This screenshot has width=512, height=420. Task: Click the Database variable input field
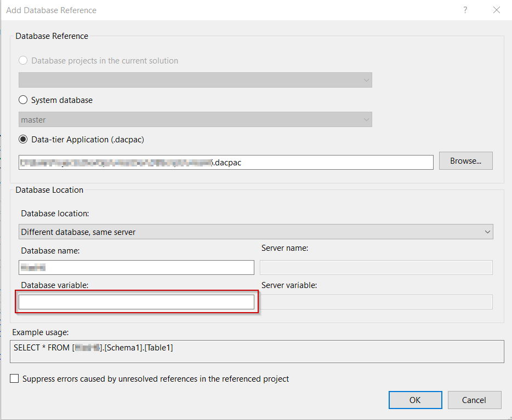(x=136, y=302)
